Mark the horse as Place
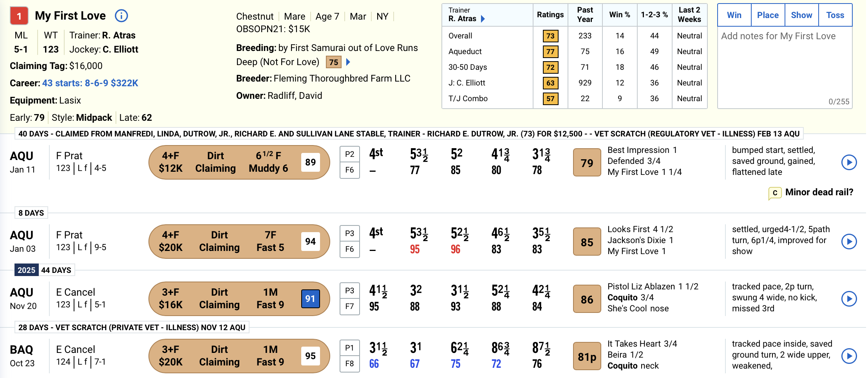The width and height of the screenshot is (868, 378). pos(768,15)
